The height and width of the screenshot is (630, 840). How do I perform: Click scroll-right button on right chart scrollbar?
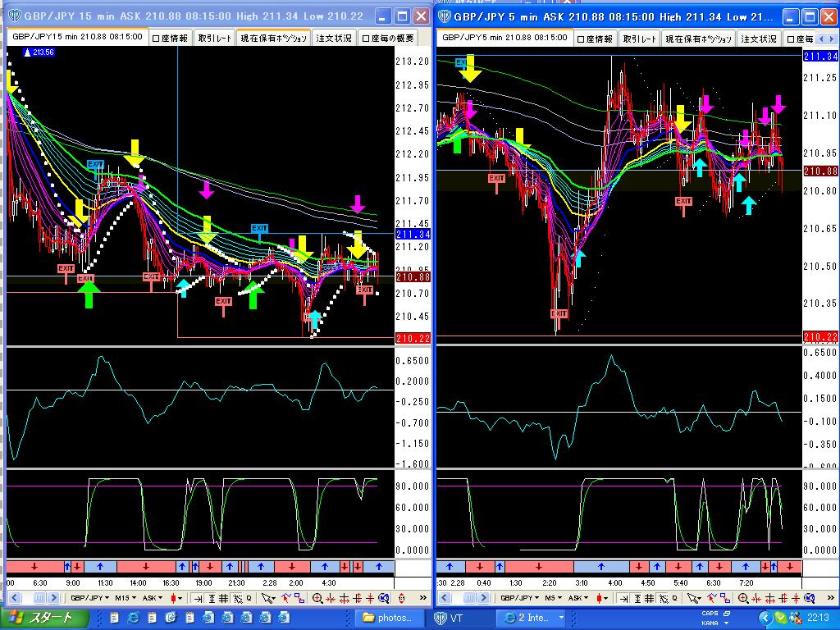tap(484, 598)
